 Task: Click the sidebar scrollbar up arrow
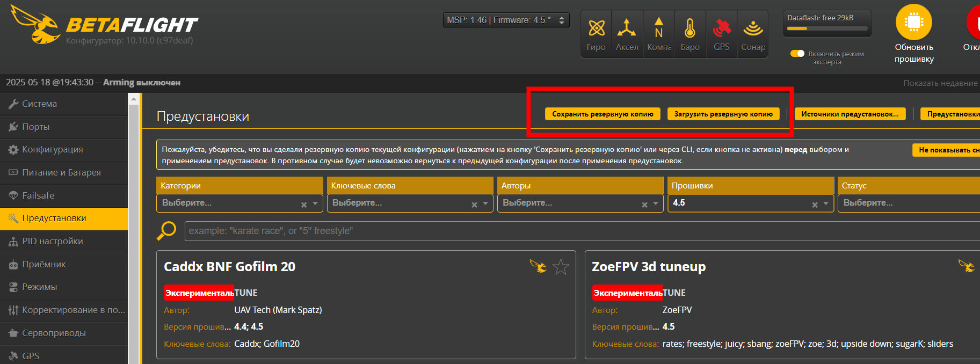(134, 99)
